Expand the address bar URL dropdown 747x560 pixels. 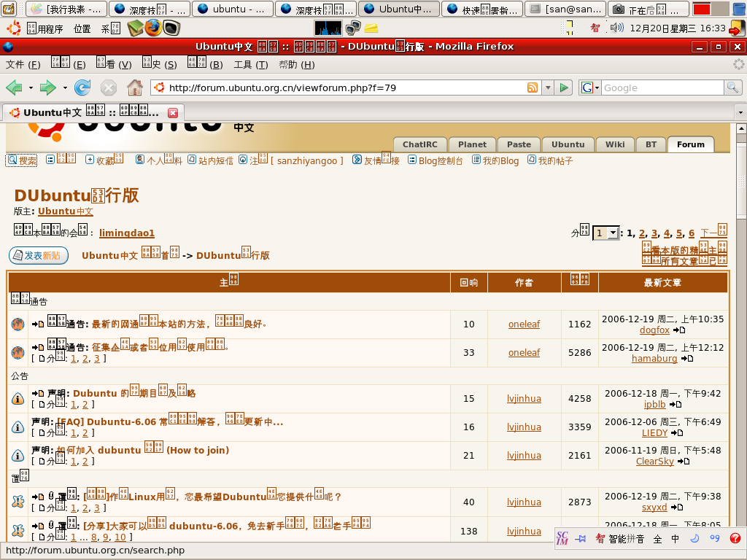coord(548,87)
